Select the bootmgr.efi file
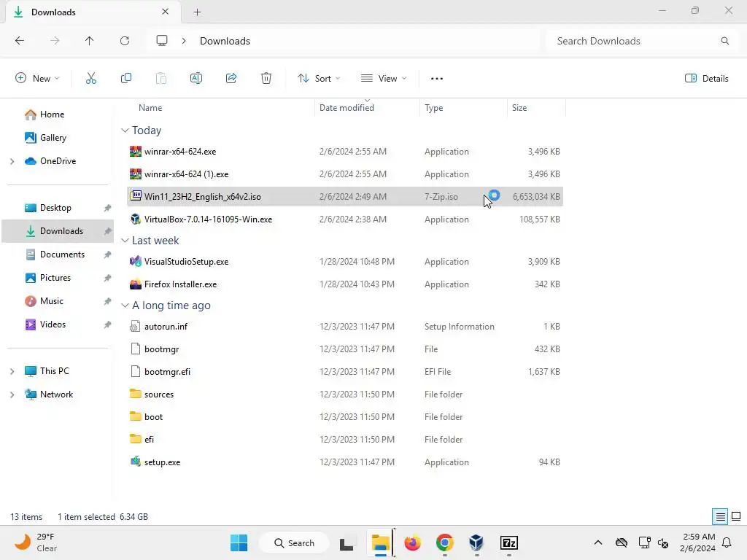This screenshot has height=560, width=747. point(345,372)
